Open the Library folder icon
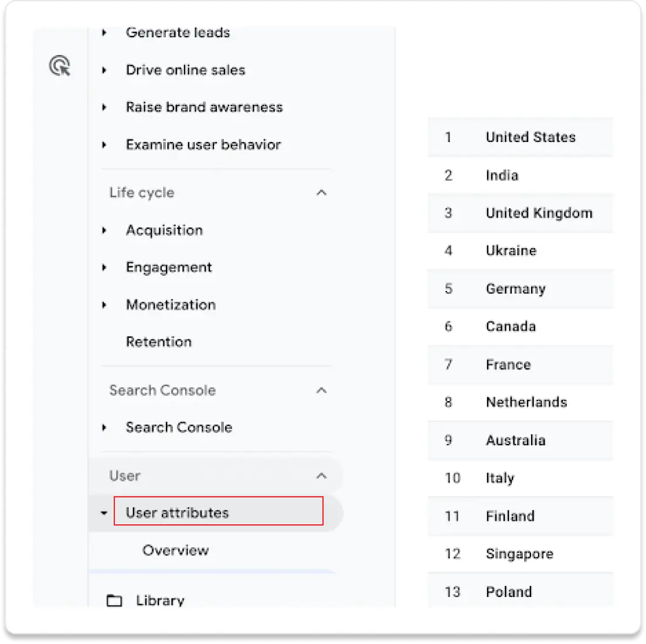The image size is (646, 644). point(115,599)
